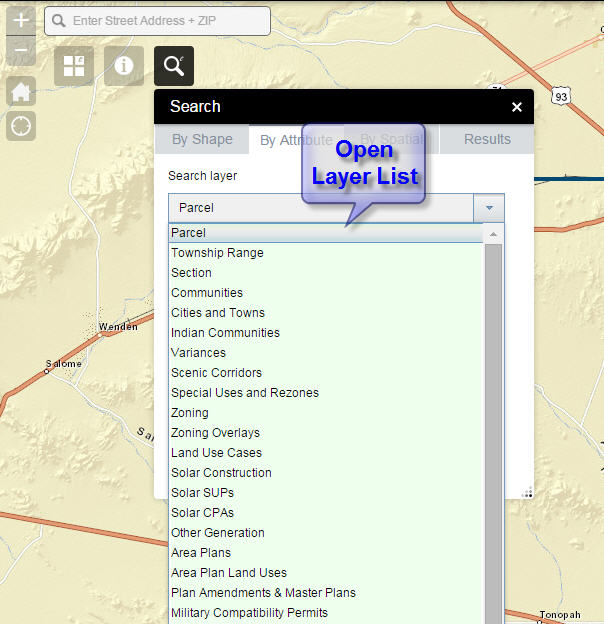Choose Indian Communities layer
604x624 pixels.
click(325, 332)
